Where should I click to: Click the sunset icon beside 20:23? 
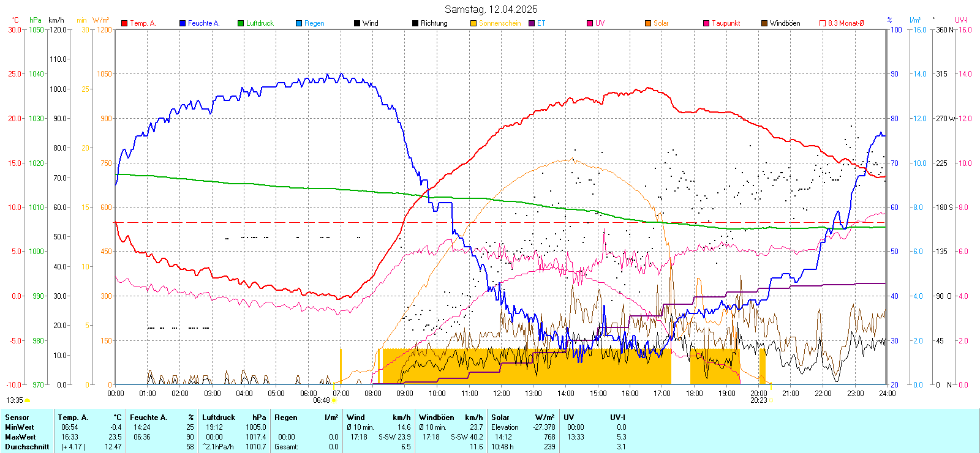tap(771, 400)
